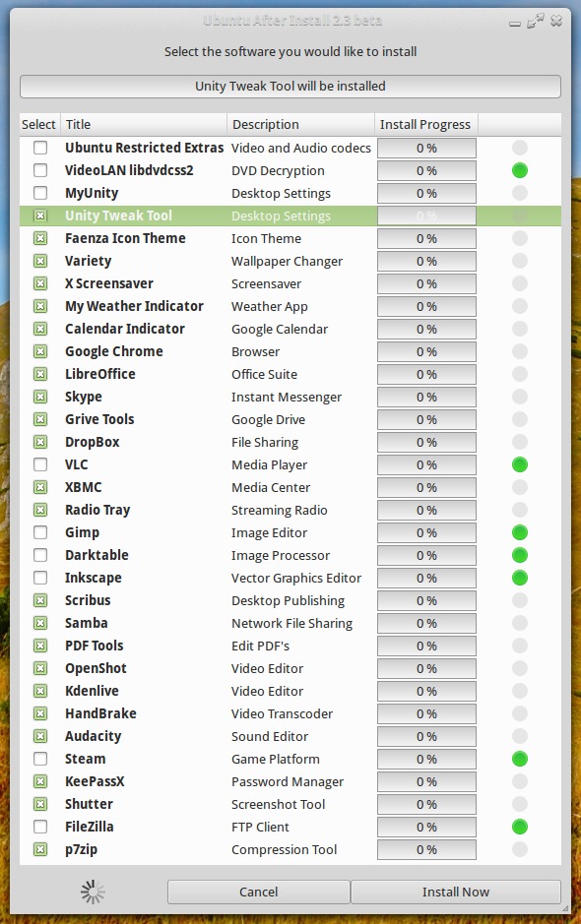Click green status dot for VLC
The width and height of the screenshot is (581, 924).
(520, 464)
